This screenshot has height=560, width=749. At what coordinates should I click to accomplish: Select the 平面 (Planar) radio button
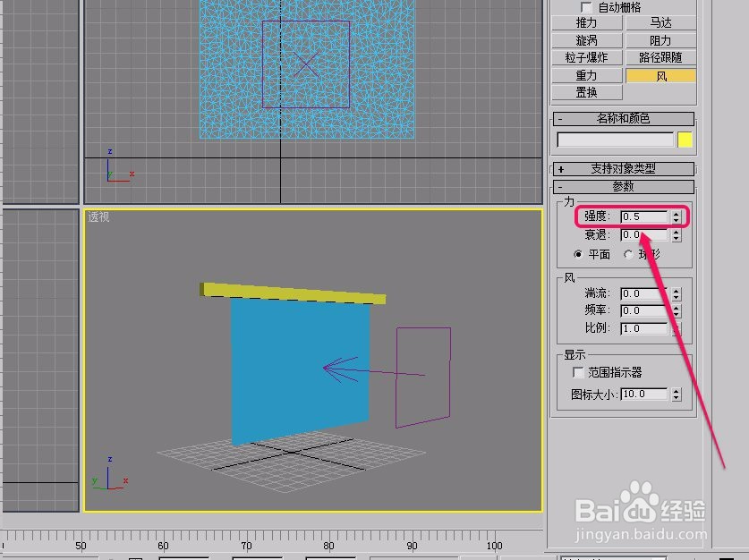click(x=581, y=253)
